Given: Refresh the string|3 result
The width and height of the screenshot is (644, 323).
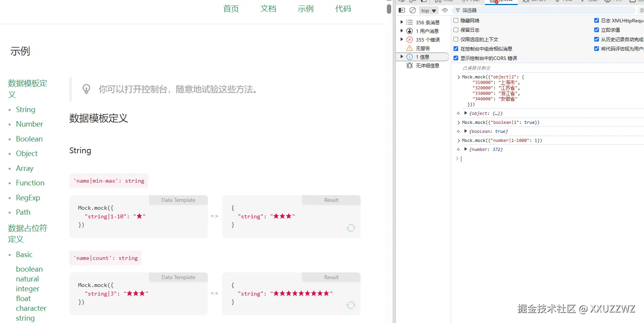Looking at the screenshot, I should point(351,305).
